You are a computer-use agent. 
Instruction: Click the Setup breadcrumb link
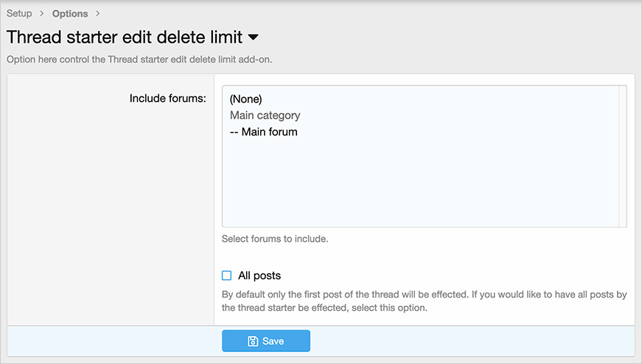(19, 13)
